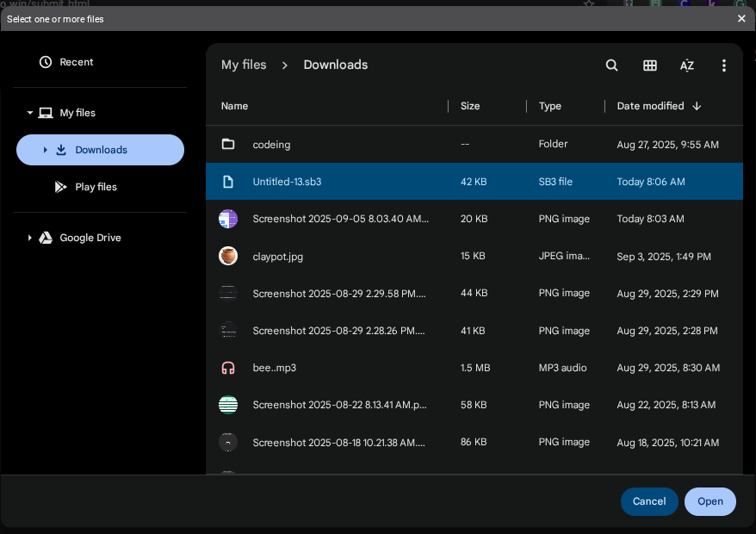Click the search icon in the file picker
The height and width of the screenshot is (534, 756).
pyautogui.click(x=611, y=65)
